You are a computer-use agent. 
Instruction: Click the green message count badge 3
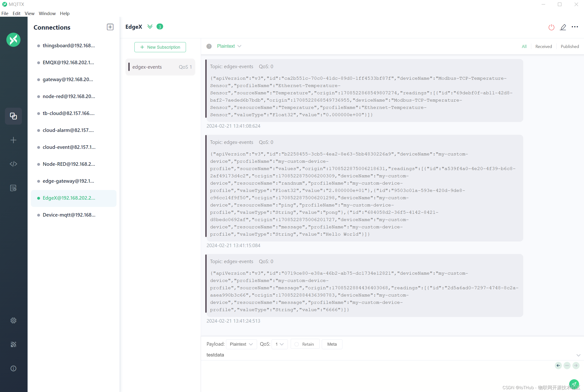pyautogui.click(x=160, y=27)
